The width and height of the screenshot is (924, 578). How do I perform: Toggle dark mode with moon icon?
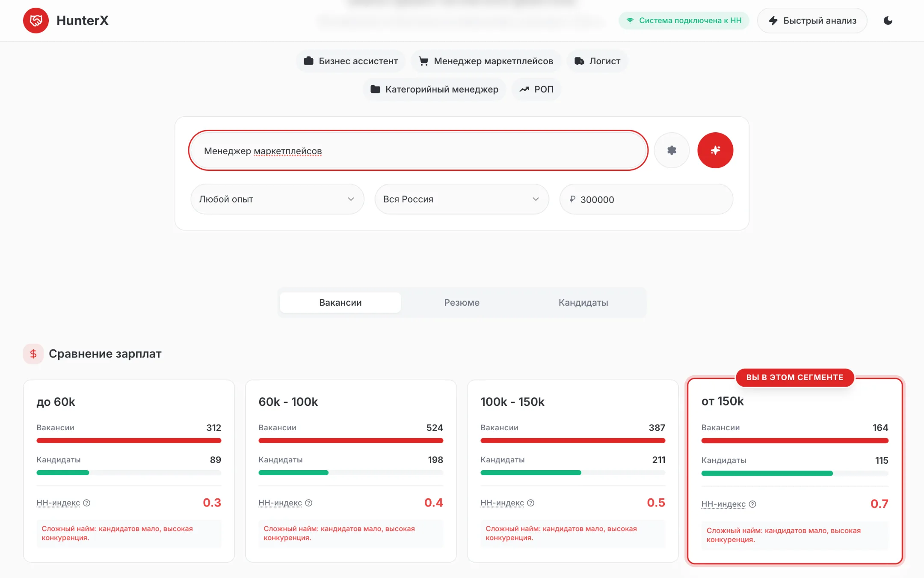click(x=888, y=21)
